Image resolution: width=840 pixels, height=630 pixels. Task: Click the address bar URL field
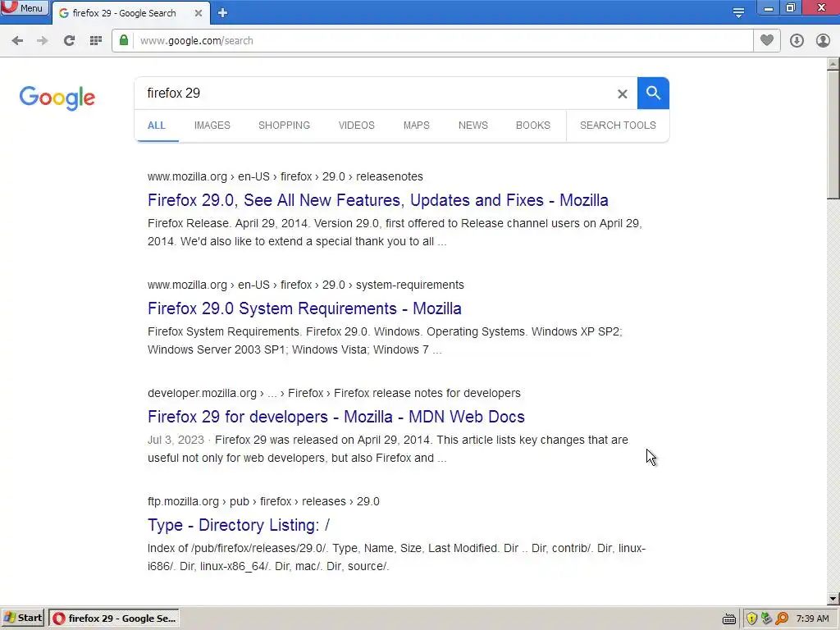coord(442,41)
